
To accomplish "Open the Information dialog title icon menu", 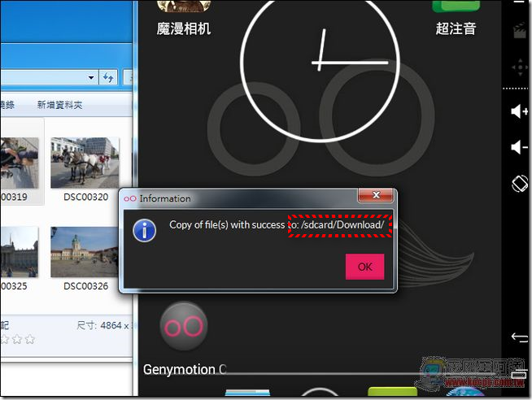I will click(x=130, y=198).
